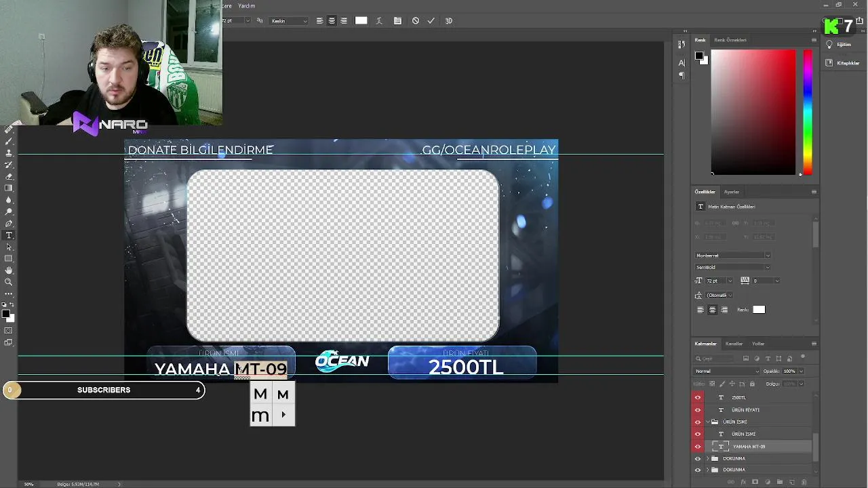The image size is (868, 488).
Task: Select the Path Selection tool
Action: 9,247
